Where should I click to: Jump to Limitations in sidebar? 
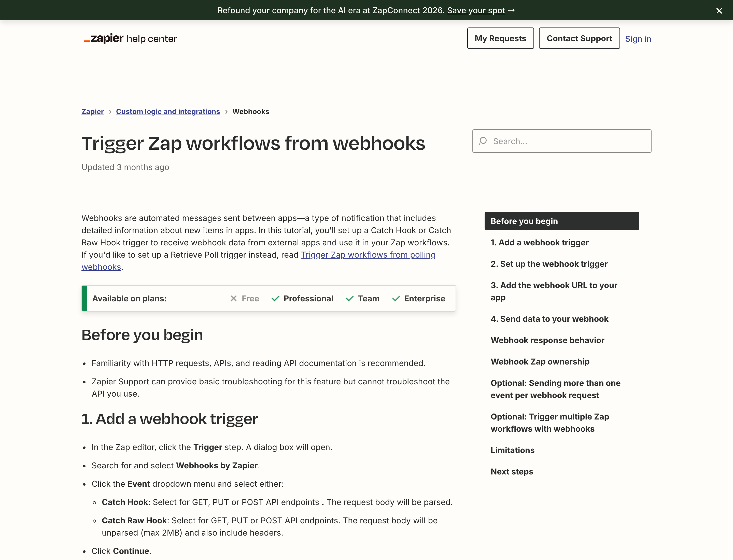[512, 450]
